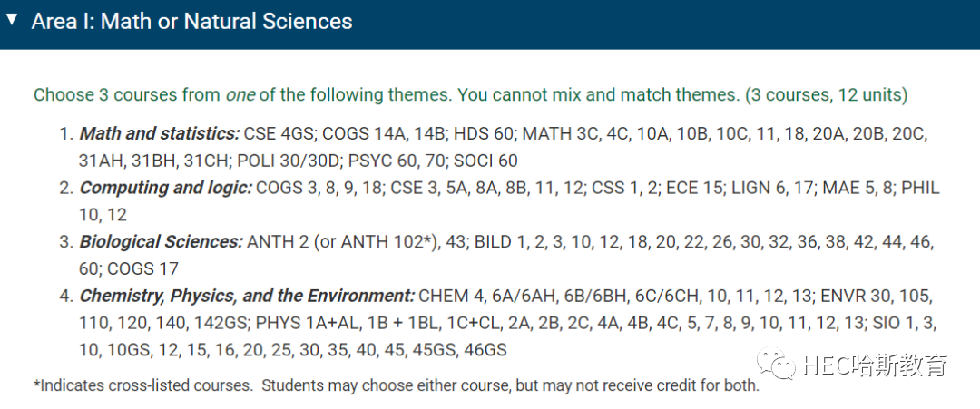The width and height of the screenshot is (980, 409).
Task: Click the 46GS SIO course entry
Action: [x=485, y=350]
